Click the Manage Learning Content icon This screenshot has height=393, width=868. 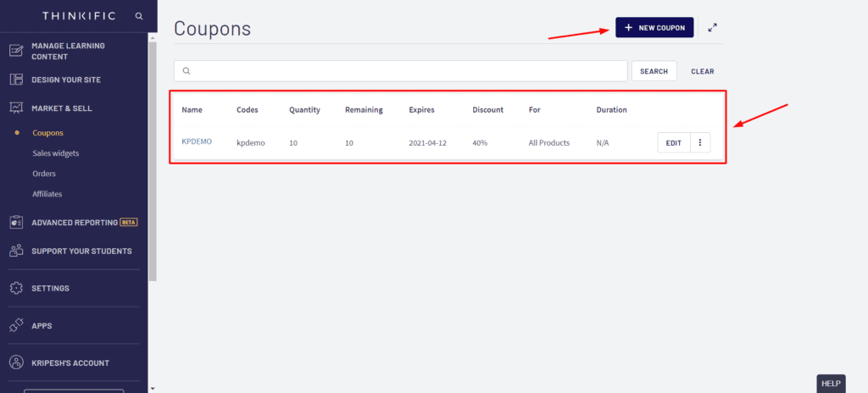[16, 50]
